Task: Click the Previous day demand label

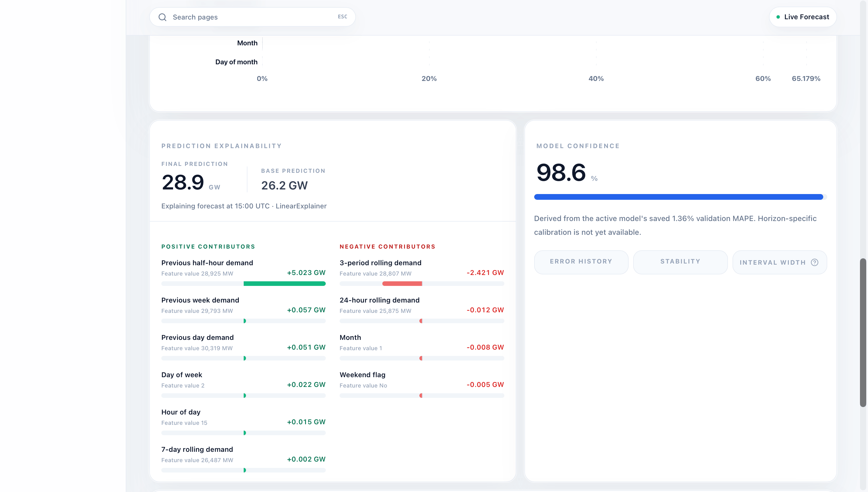Action: click(197, 338)
